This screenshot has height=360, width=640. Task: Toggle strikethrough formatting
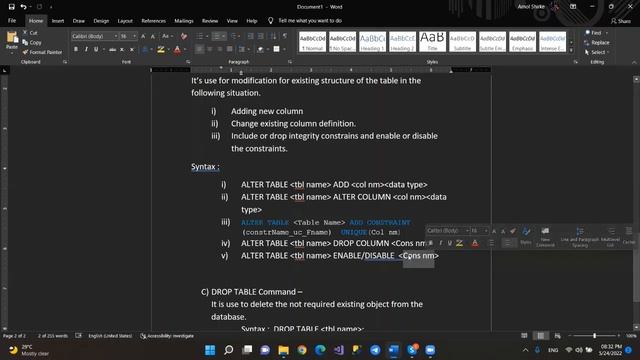pyautogui.click(x=112, y=49)
